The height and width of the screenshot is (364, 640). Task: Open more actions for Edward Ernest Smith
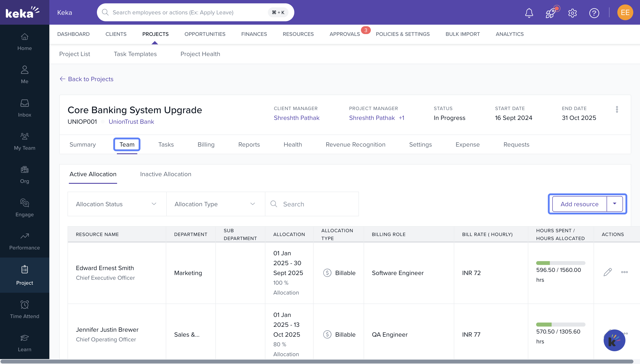pyautogui.click(x=624, y=272)
